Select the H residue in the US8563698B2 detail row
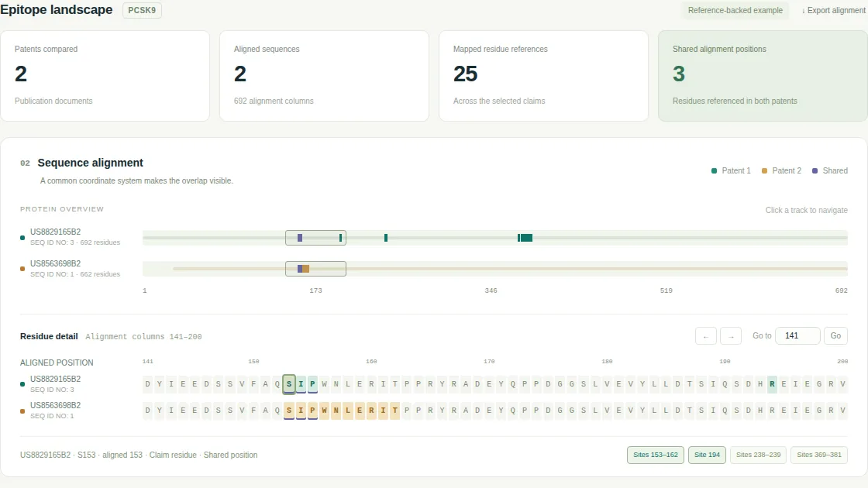The image size is (868, 488). (760, 411)
